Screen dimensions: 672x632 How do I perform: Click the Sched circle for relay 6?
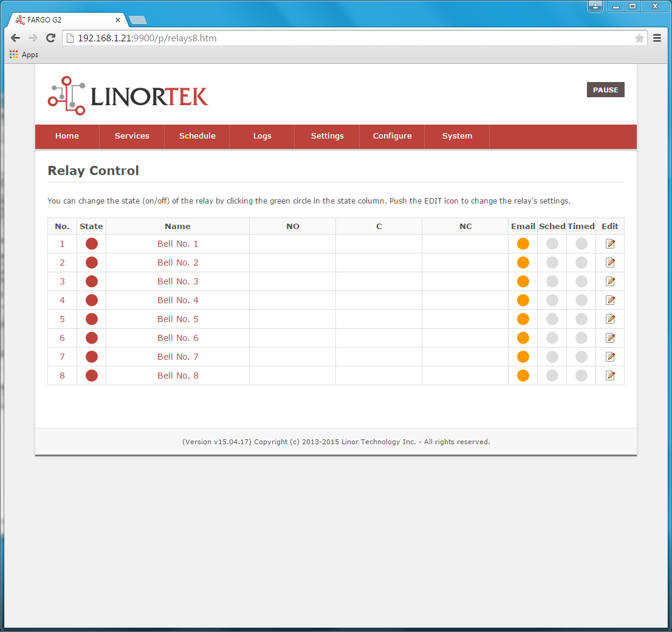(552, 338)
